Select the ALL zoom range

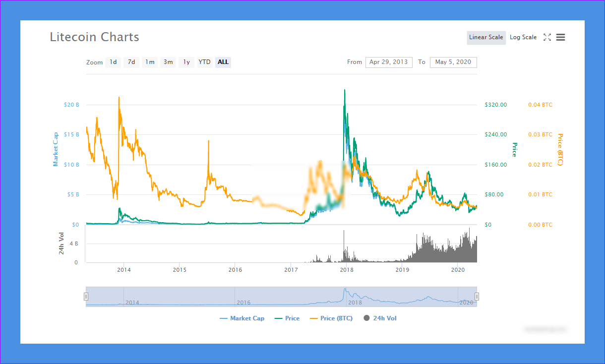tap(223, 62)
